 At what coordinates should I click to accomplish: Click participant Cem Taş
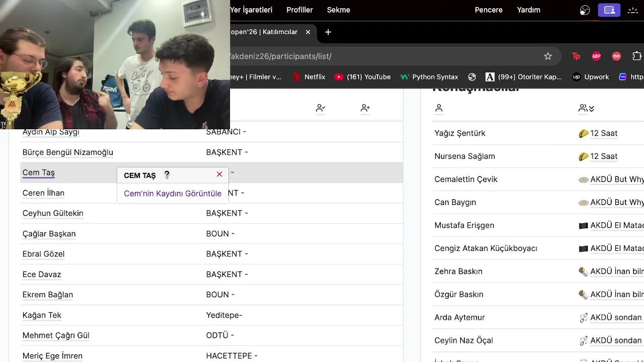(38, 172)
